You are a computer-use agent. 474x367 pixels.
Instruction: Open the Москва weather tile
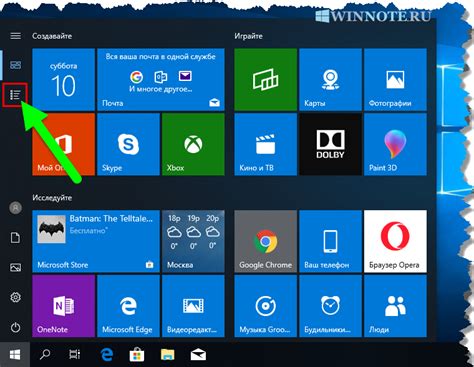193,241
